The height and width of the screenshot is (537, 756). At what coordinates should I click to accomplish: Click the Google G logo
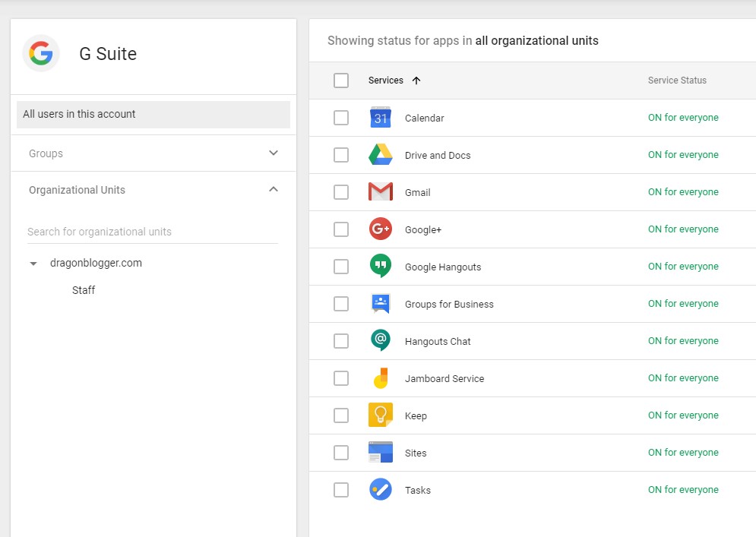(41, 53)
